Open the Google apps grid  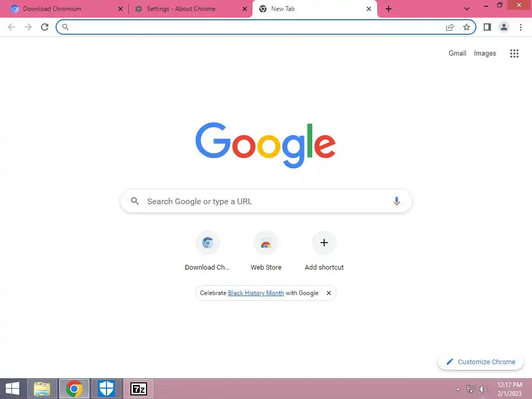pos(514,54)
